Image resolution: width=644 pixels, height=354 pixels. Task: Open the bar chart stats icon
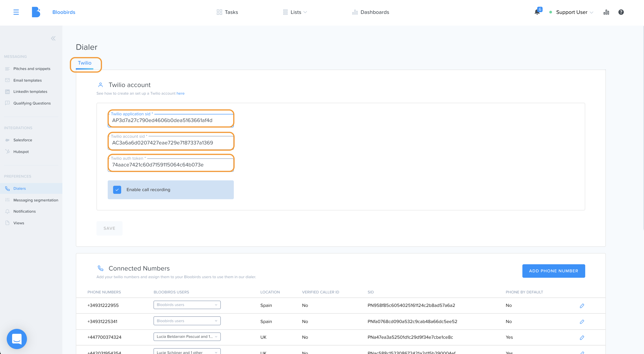click(606, 12)
